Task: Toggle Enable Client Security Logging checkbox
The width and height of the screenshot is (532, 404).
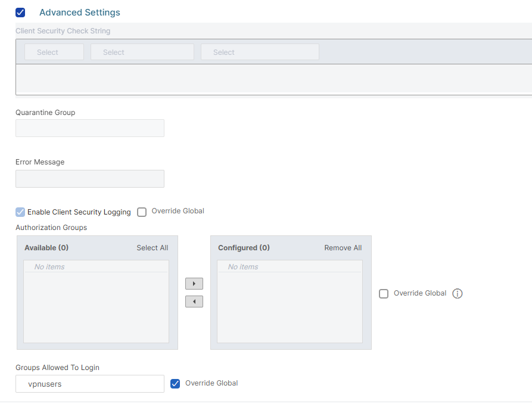Action: point(20,212)
